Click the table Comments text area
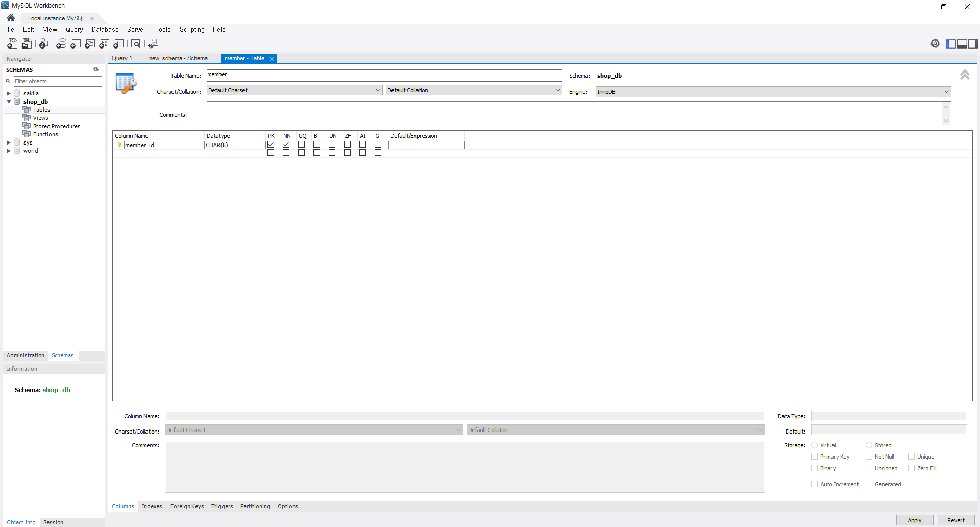Viewport: 980px width, 527px height. pos(579,113)
